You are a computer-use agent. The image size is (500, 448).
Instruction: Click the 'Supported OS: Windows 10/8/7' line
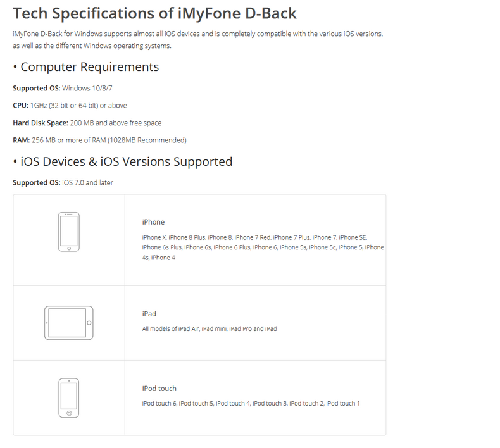(x=63, y=88)
